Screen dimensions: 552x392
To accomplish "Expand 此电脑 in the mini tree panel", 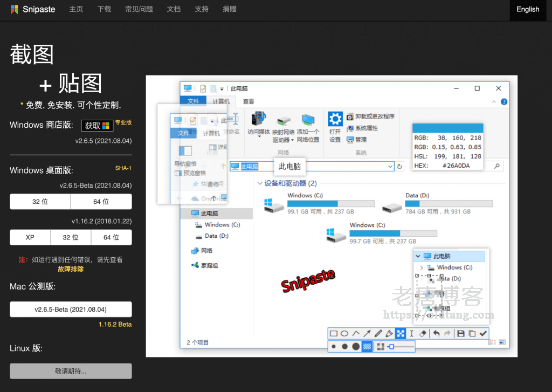I will pos(418,256).
